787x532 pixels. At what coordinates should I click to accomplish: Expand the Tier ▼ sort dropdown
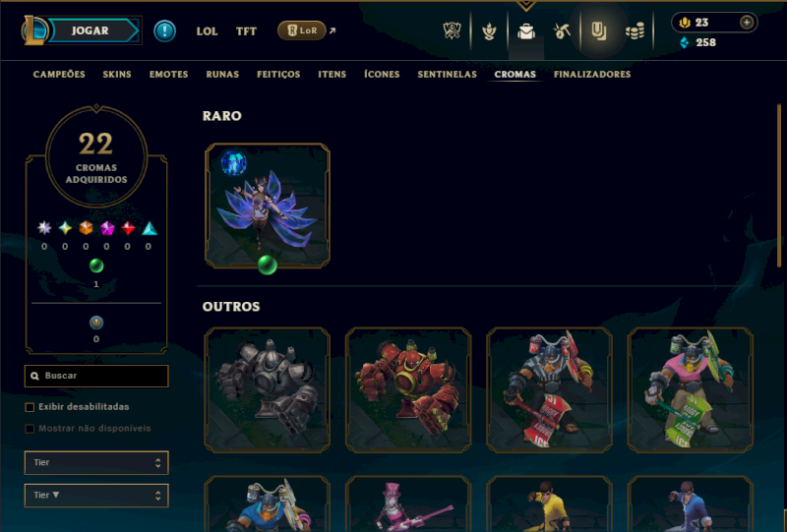(96, 496)
